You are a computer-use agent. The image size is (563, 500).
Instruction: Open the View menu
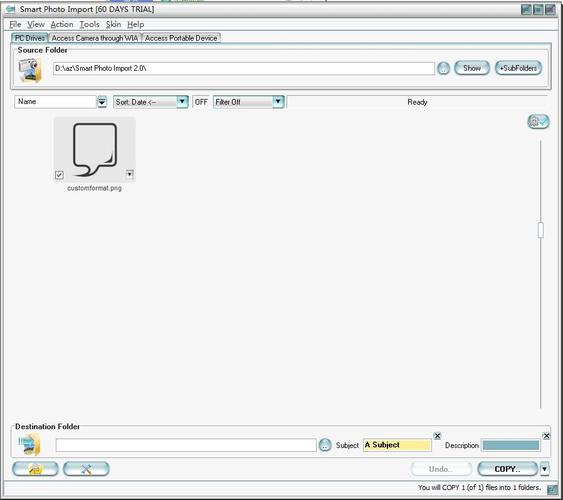[36, 24]
